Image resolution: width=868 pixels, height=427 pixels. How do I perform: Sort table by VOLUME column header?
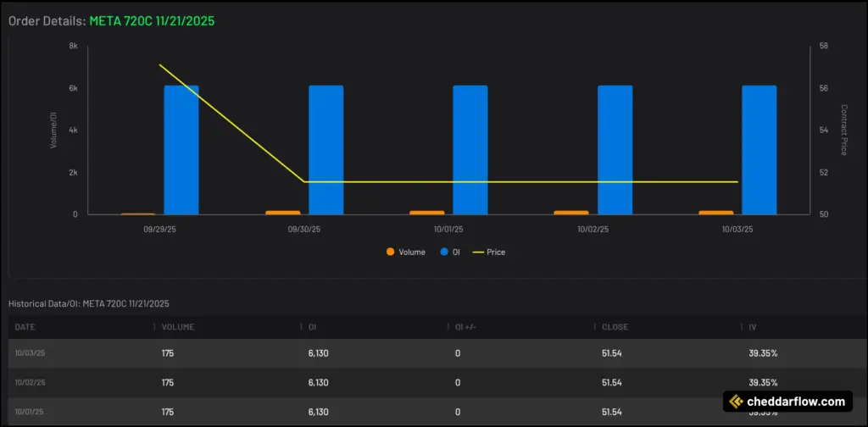point(178,327)
